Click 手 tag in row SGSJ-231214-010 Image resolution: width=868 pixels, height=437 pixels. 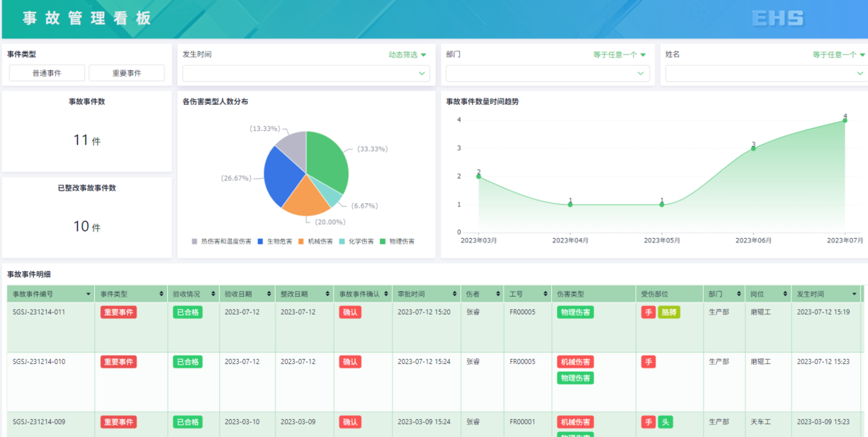[x=648, y=361]
